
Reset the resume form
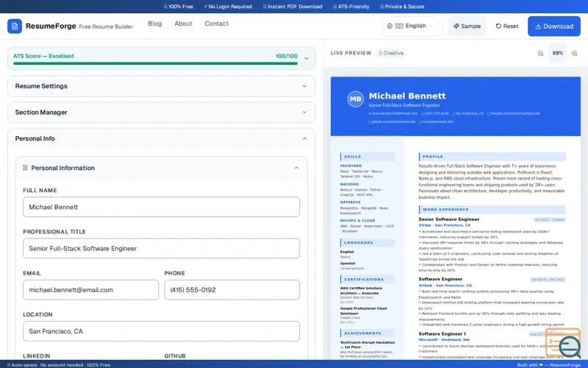[507, 26]
